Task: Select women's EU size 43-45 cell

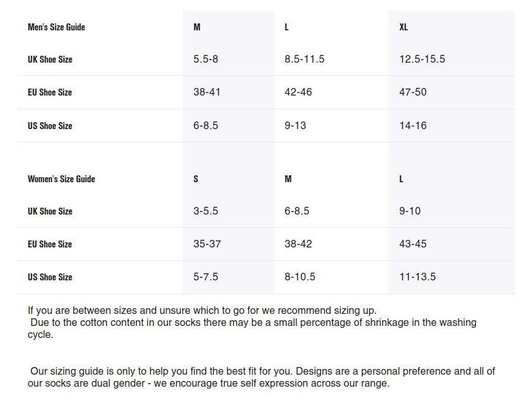Action: (413, 244)
